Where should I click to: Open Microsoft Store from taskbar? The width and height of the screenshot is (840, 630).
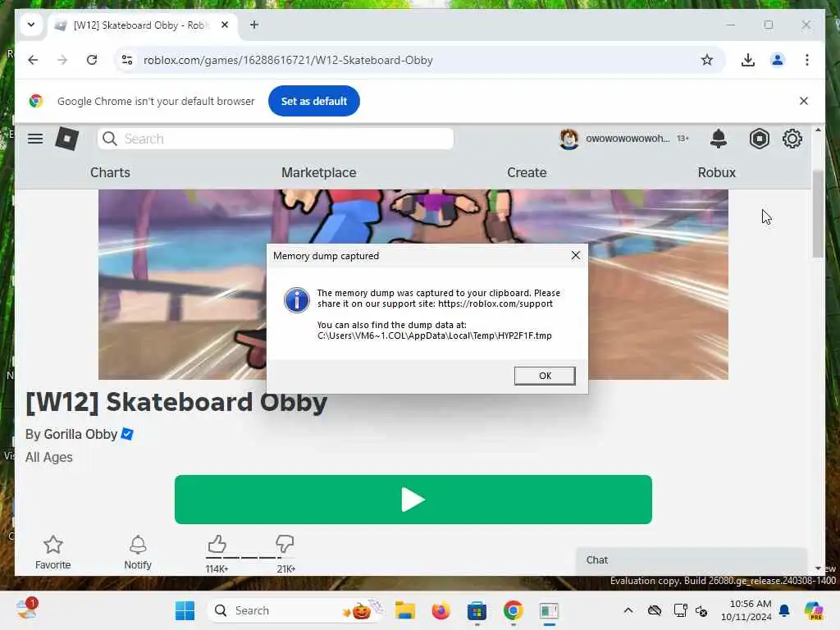point(477,610)
